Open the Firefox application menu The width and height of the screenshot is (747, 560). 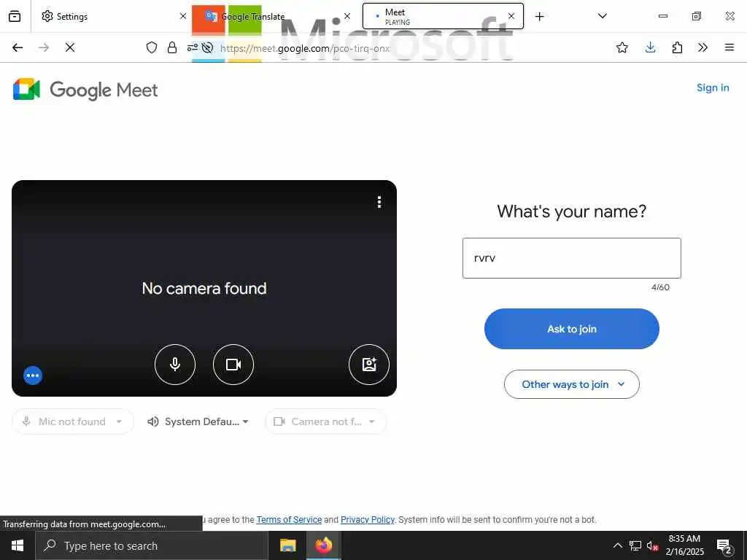[x=729, y=47]
